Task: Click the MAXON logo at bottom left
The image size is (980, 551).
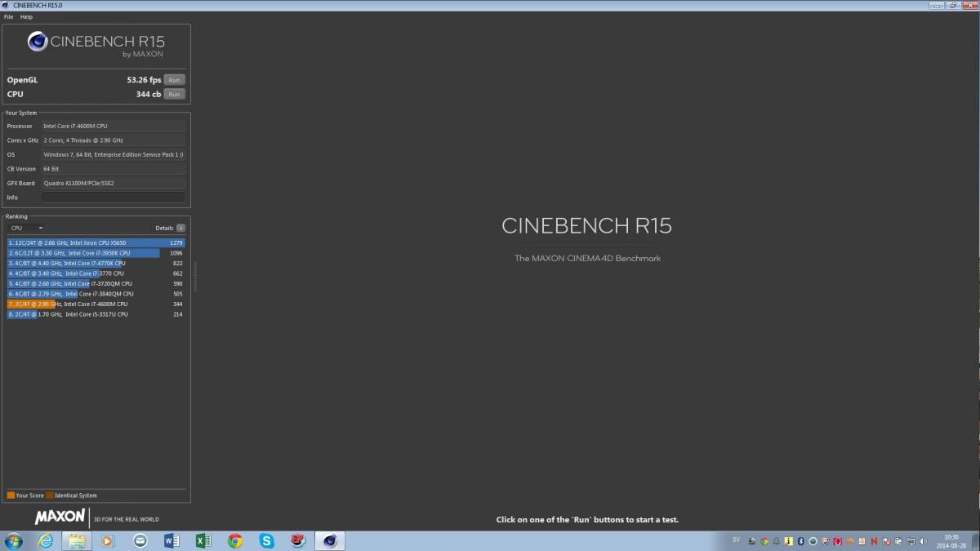Action: (x=60, y=517)
